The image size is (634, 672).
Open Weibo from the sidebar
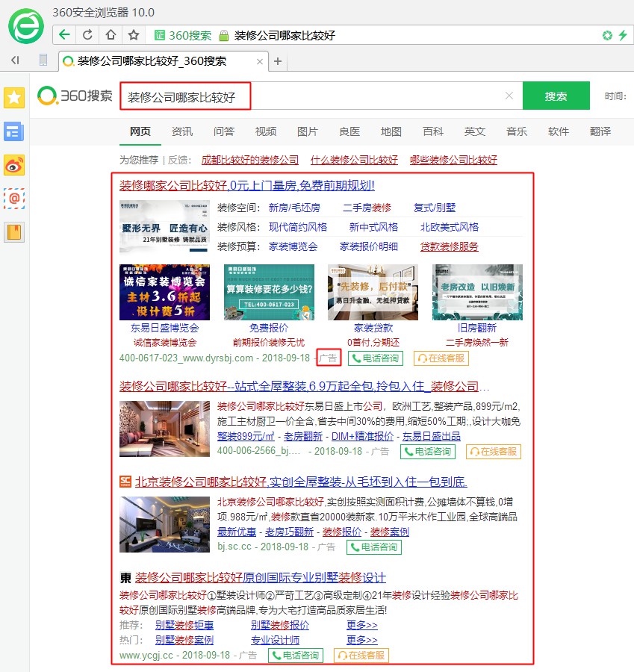click(x=14, y=166)
